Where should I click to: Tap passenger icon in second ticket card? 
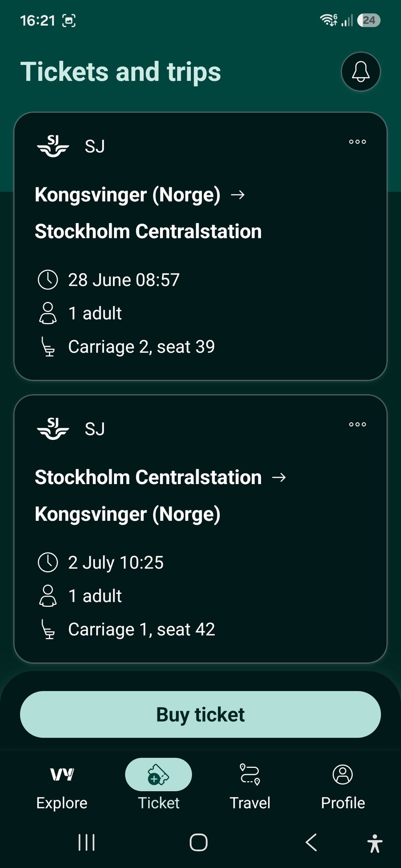point(48,596)
